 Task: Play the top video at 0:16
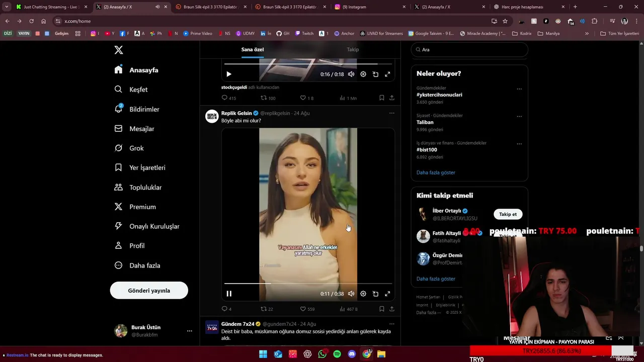point(229,74)
